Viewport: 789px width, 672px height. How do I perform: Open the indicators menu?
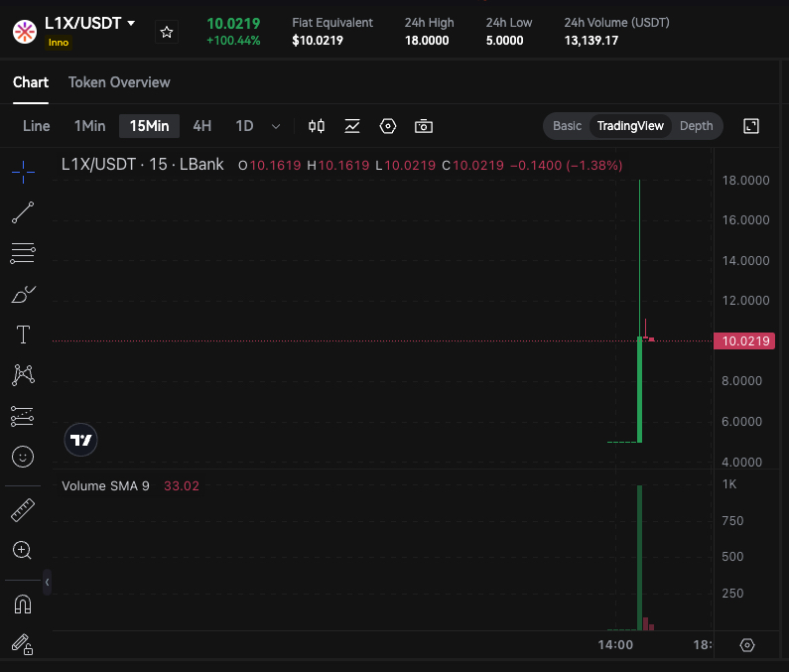(352, 126)
